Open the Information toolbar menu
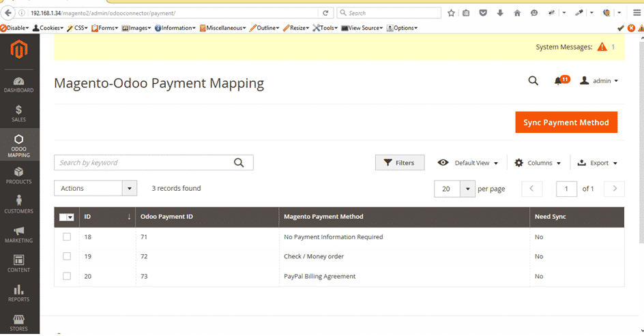The height and width of the screenshot is (336, 644). [175, 28]
